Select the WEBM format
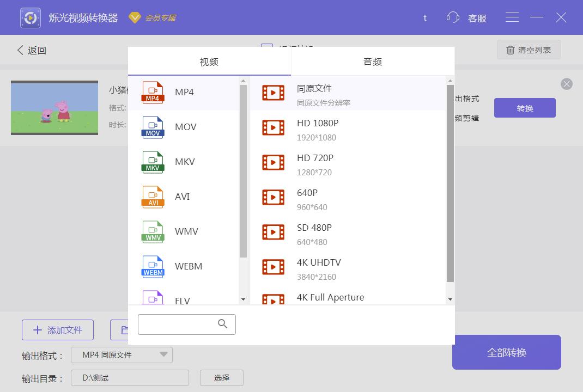The width and height of the screenshot is (583, 392). point(152,266)
